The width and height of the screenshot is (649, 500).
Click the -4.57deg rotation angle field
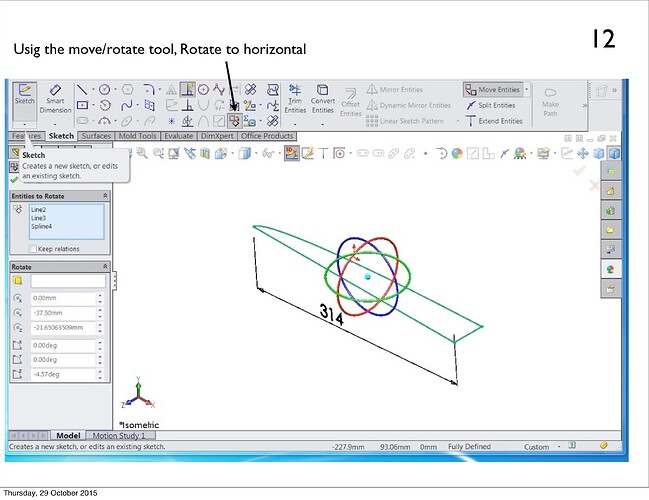pos(60,374)
